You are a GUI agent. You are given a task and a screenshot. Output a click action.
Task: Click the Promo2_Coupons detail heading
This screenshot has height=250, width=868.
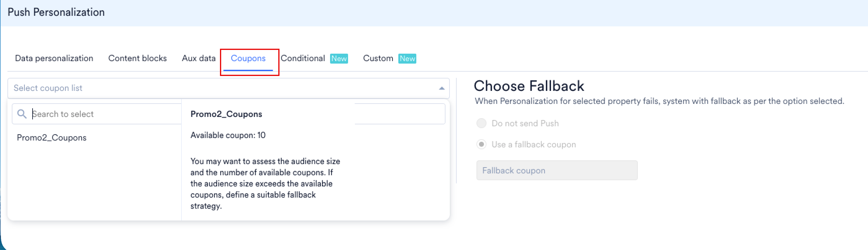coord(226,114)
